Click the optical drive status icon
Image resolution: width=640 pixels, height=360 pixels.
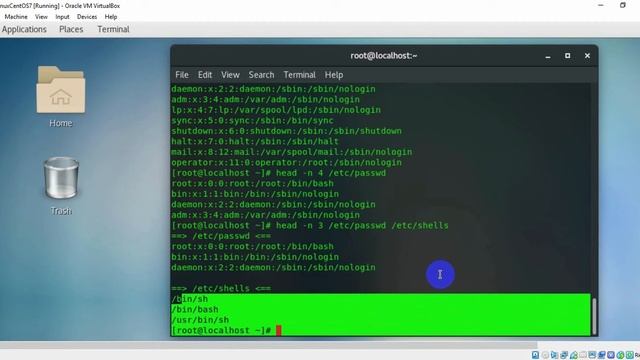pyautogui.click(x=545, y=355)
